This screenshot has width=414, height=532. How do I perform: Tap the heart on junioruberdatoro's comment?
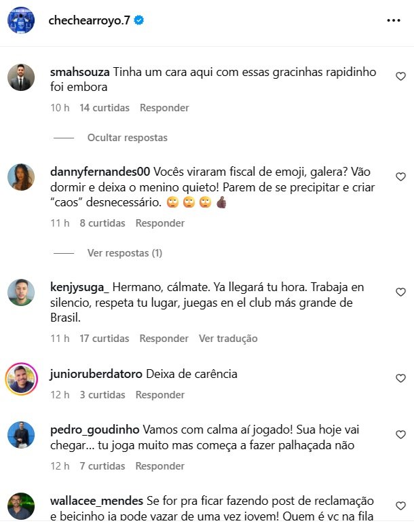coord(400,379)
